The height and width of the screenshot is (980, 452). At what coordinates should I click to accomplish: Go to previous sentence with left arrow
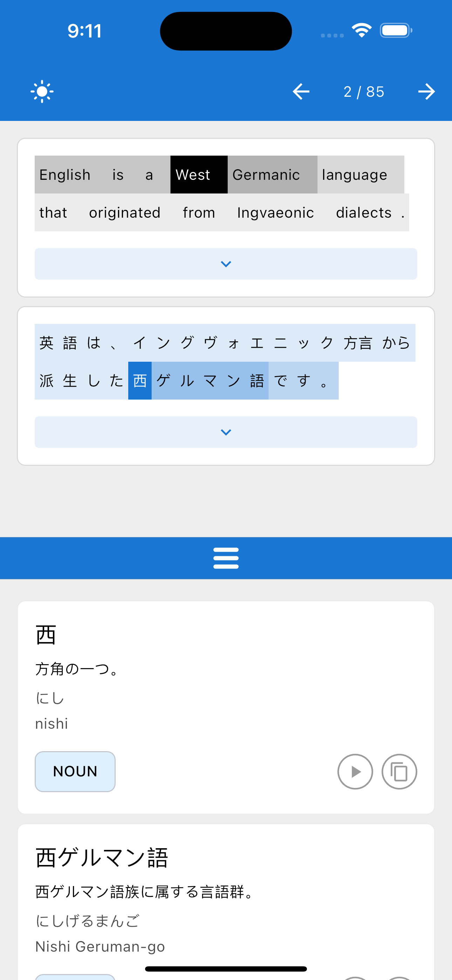tap(301, 91)
